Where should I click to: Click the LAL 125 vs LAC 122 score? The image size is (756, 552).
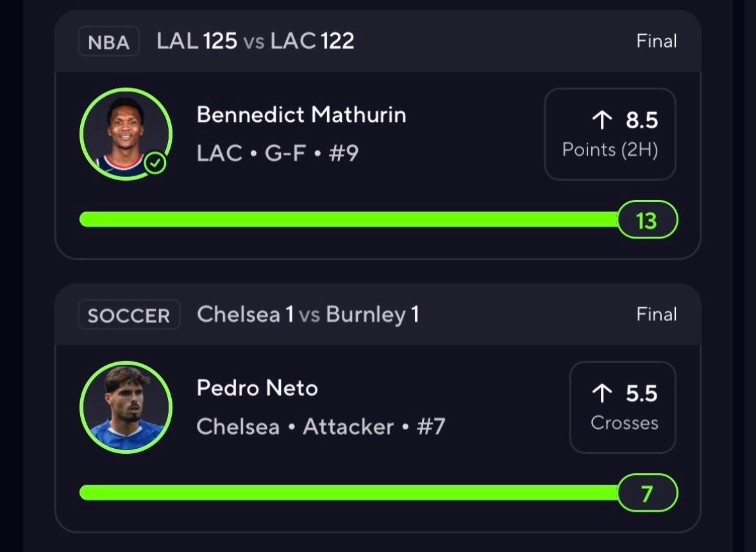[x=256, y=41]
